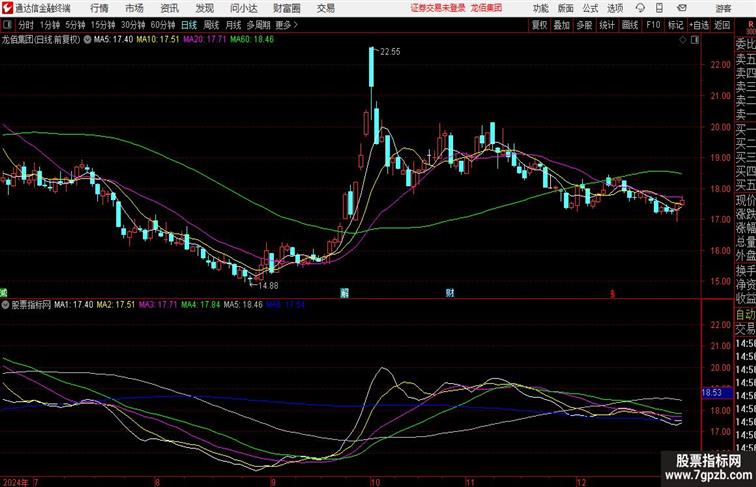Open the mail envelope icon
Image resolution: width=756 pixels, height=487 pixels.
(682, 8)
